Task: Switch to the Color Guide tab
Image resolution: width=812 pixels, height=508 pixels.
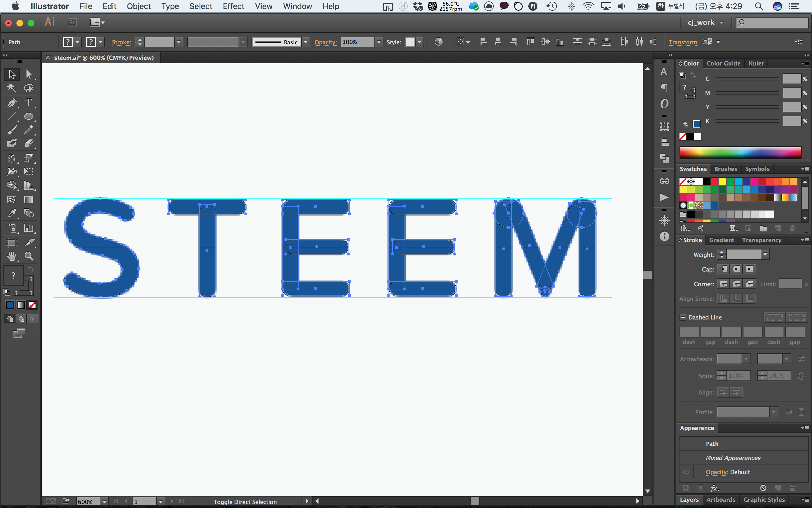Action: 723,63
